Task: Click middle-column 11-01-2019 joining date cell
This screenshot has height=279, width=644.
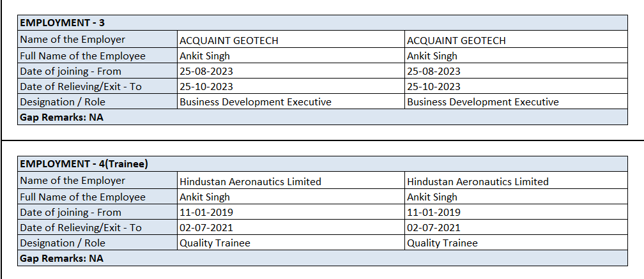Action: coord(206,212)
